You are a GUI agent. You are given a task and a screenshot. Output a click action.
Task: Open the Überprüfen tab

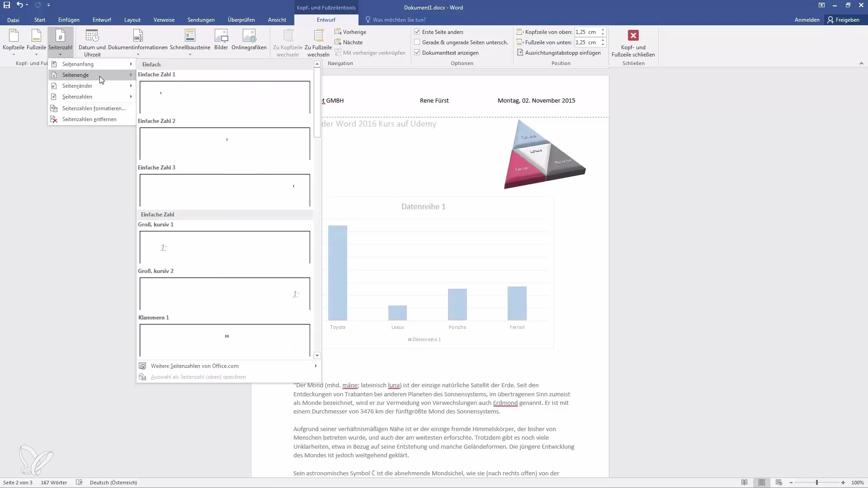[x=241, y=20]
